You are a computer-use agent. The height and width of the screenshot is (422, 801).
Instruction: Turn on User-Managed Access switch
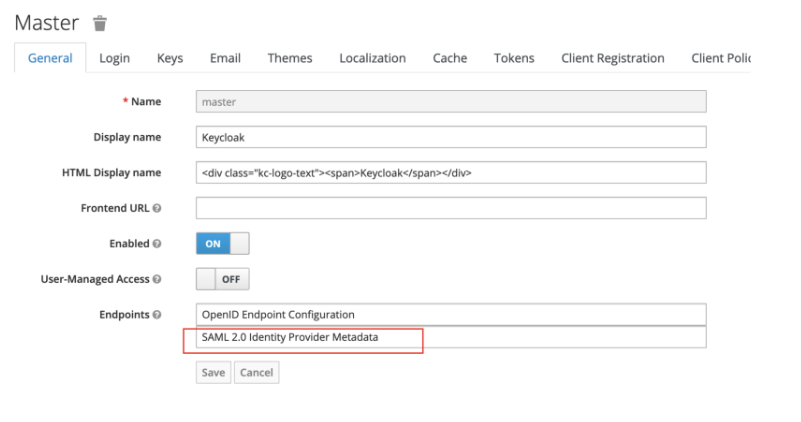(x=223, y=279)
